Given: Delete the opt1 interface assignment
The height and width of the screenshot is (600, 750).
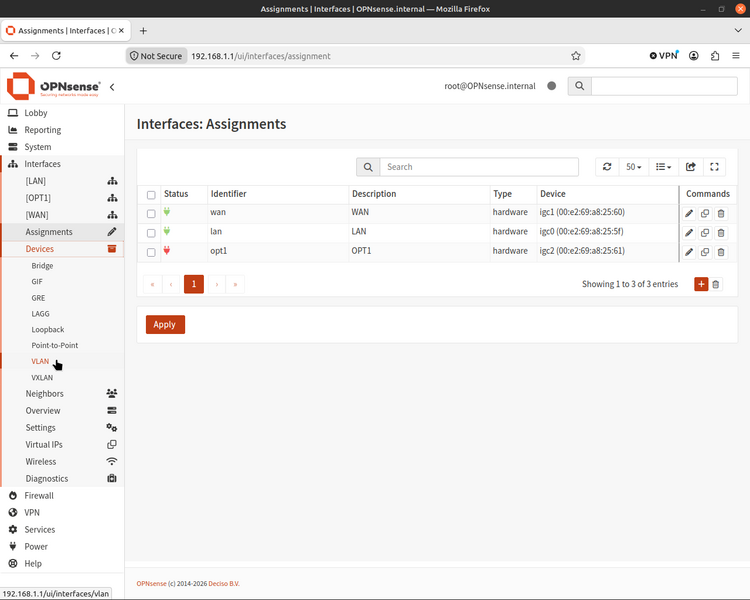Looking at the screenshot, I should tap(721, 252).
